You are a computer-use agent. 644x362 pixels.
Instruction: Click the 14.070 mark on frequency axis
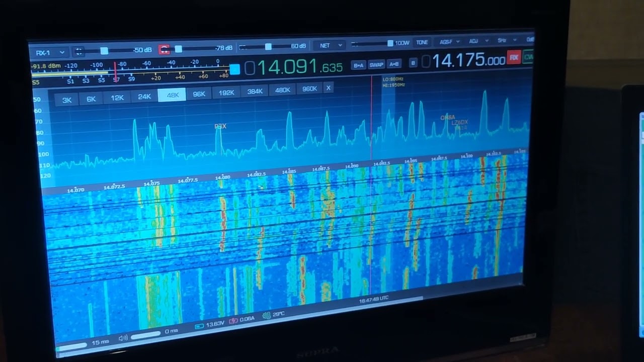pyautogui.click(x=75, y=190)
